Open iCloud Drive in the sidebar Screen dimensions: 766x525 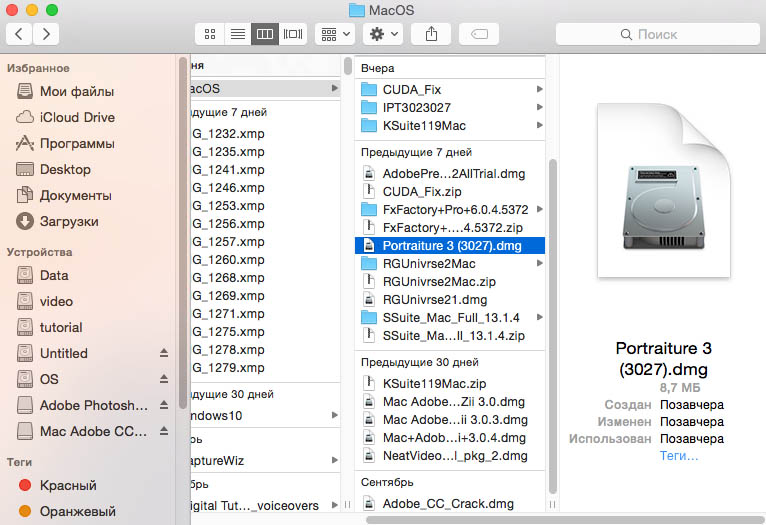pyautogui.click(x=77, y=117)
